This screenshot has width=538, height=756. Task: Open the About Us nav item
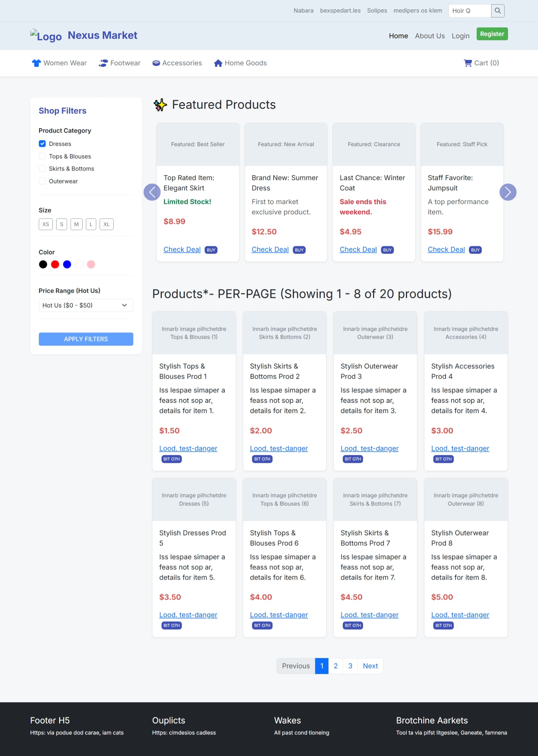[430, 36]
